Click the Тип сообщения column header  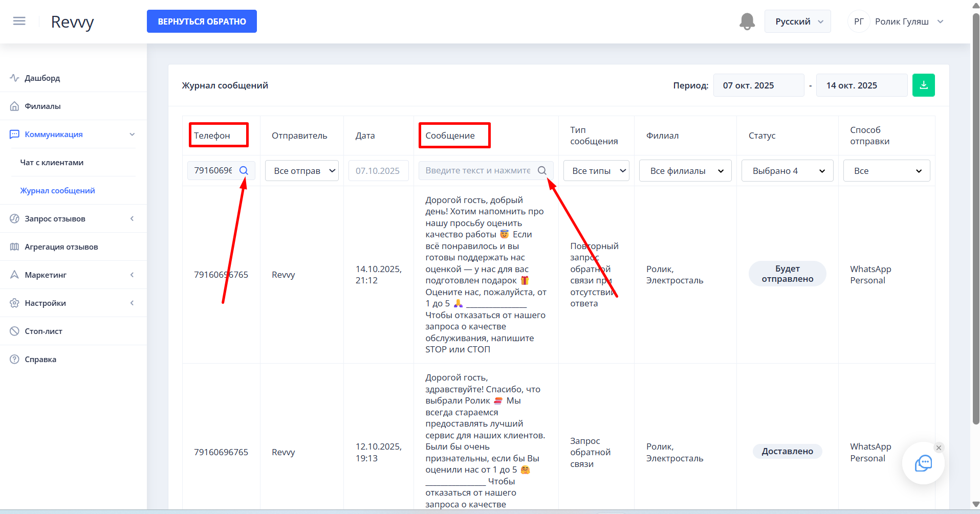594,136
